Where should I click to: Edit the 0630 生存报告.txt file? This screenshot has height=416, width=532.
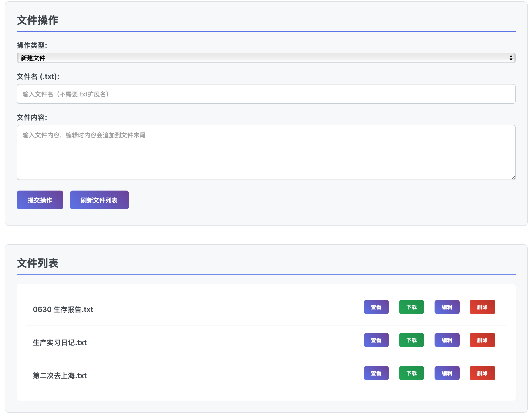[447, 307]
